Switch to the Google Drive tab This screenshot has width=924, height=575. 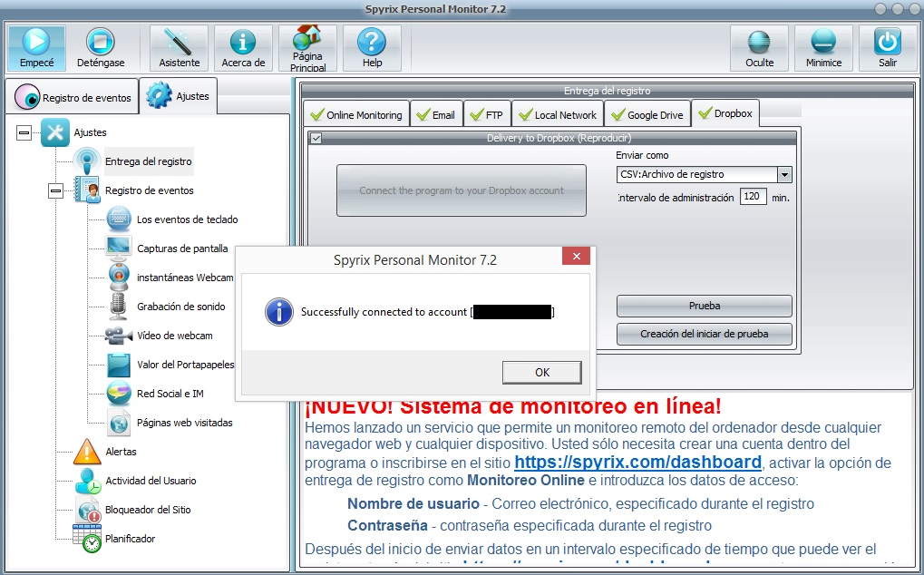tap(647, 115)
